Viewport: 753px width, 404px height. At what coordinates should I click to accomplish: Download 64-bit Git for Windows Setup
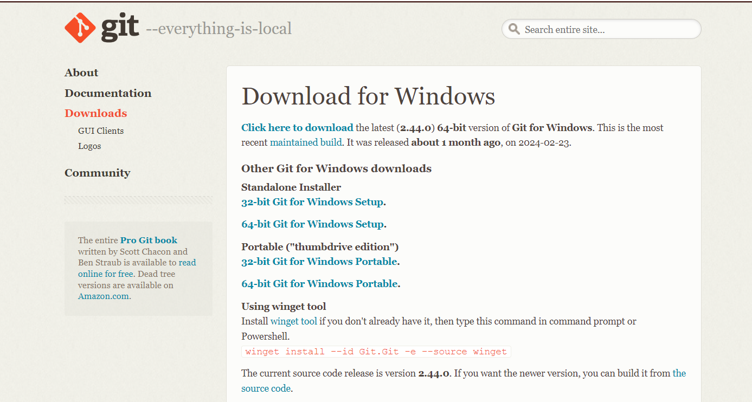coord(313,224)
